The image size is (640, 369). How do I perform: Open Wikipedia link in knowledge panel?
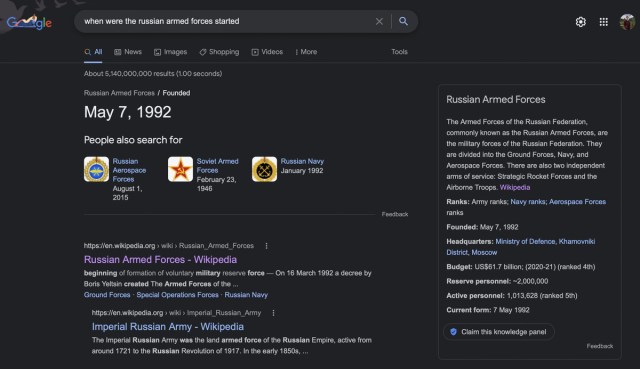515,187
